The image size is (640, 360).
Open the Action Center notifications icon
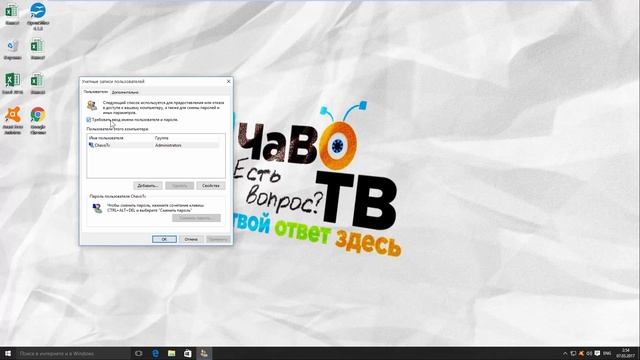(x=597, y=353)
